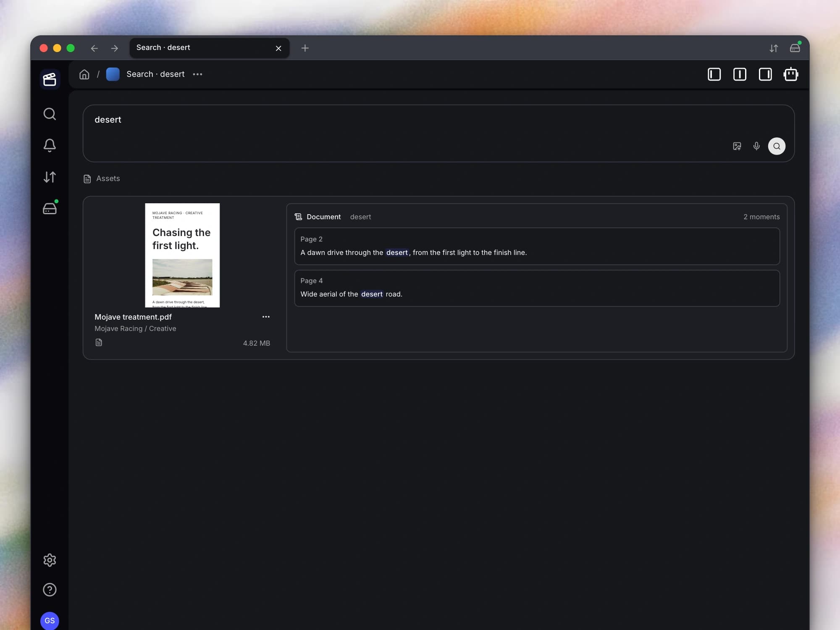Go back with the left arrow
The height and width of the screenshot is (630, 840).
[x=94, y=48]
